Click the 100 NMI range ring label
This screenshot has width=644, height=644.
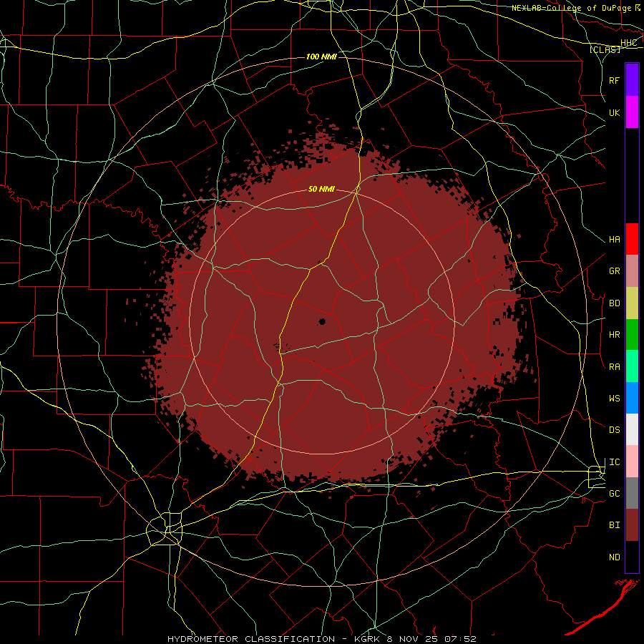321,57
